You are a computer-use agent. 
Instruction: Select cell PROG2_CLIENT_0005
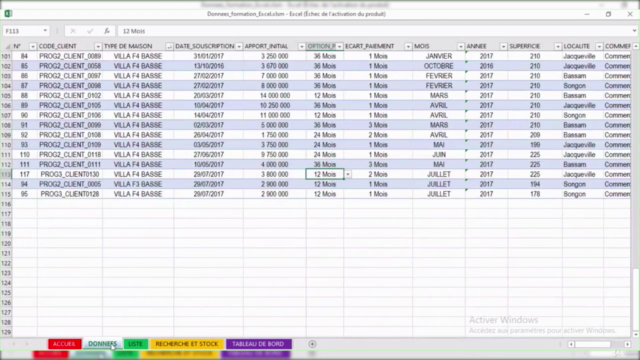tap(70, 184)
